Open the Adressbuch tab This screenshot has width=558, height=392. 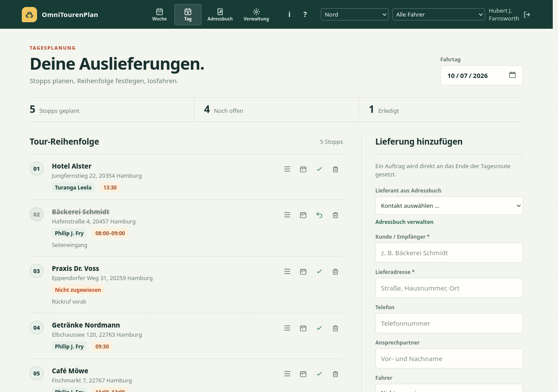220,14
